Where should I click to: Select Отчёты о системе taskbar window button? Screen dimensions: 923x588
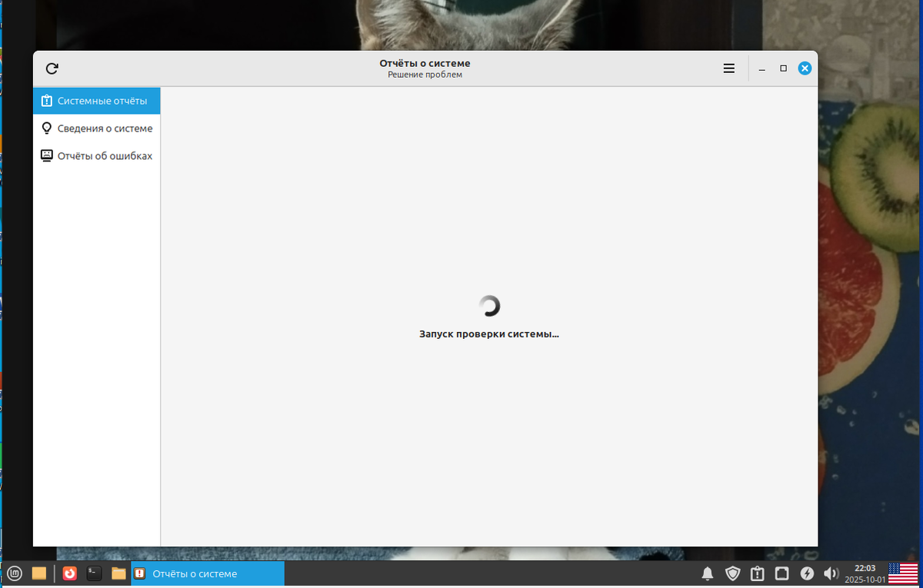tap(208, 573)
